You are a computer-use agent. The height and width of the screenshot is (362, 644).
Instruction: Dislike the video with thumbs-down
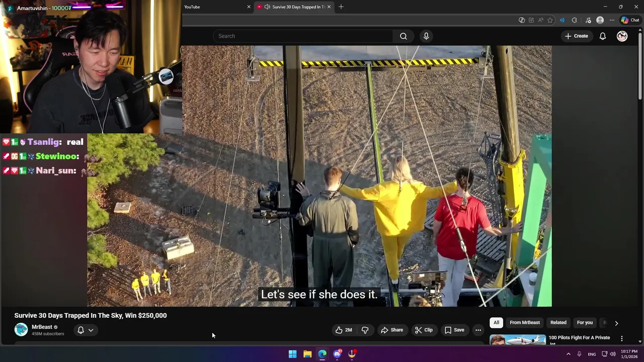(365, 330)
